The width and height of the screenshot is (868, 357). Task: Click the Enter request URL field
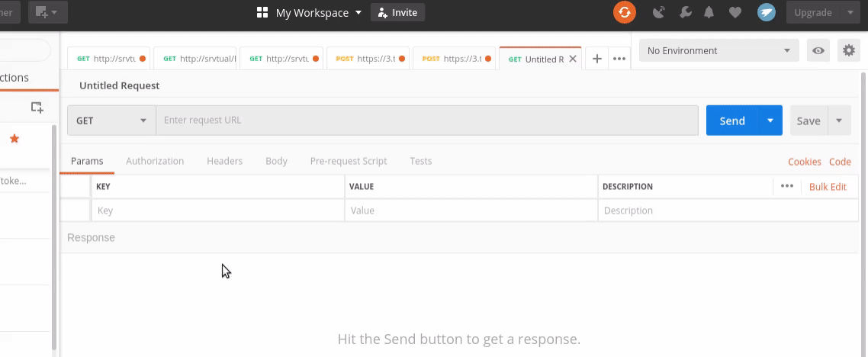(426, 121)
